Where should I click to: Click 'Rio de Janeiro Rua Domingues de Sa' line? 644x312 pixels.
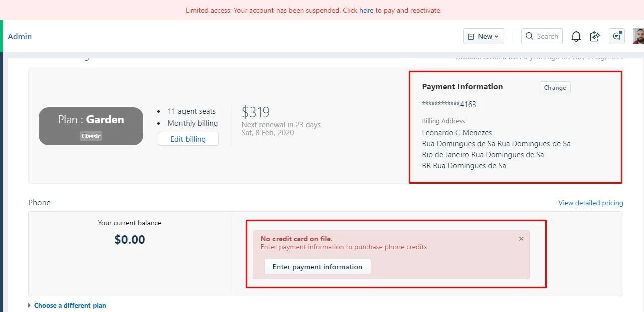(x=483, y=155)
